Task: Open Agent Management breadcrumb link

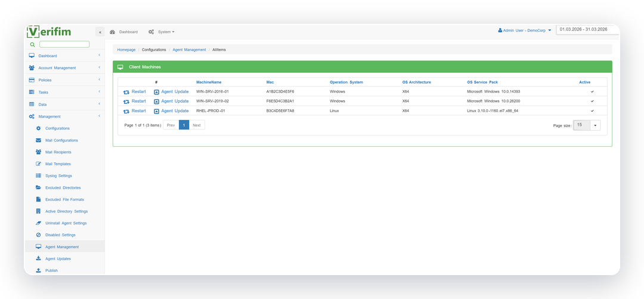Action: coord(190,50)
